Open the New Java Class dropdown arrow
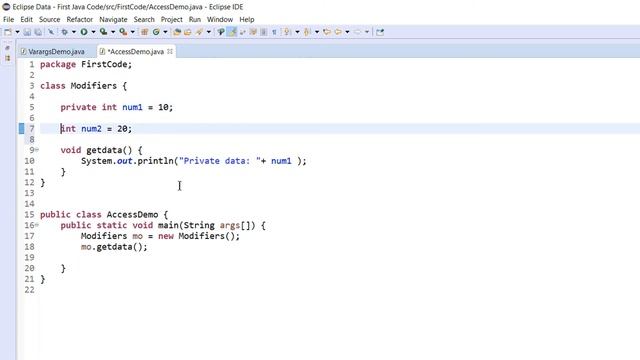640x360 pixels. (x=165, y=32)
